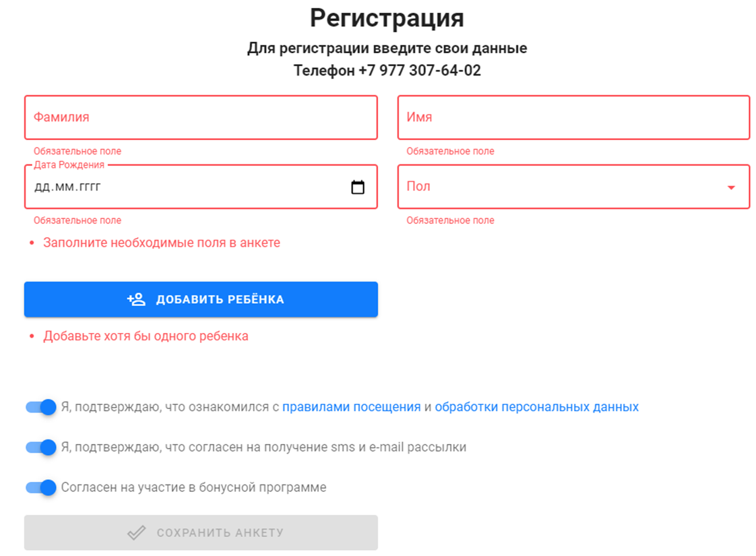756x556 pixels.
Task: Click the checkmark icon on save button
Action: [x=137, y=533]
